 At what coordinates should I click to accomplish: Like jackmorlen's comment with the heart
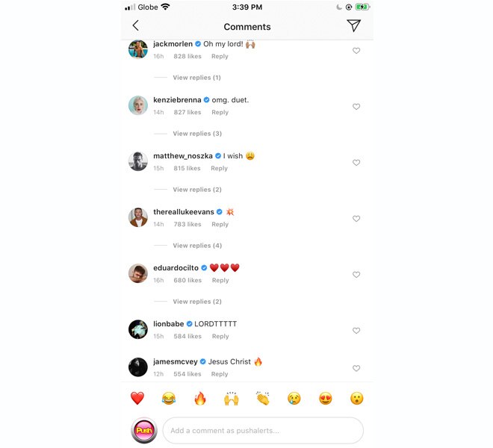[356, 51]
